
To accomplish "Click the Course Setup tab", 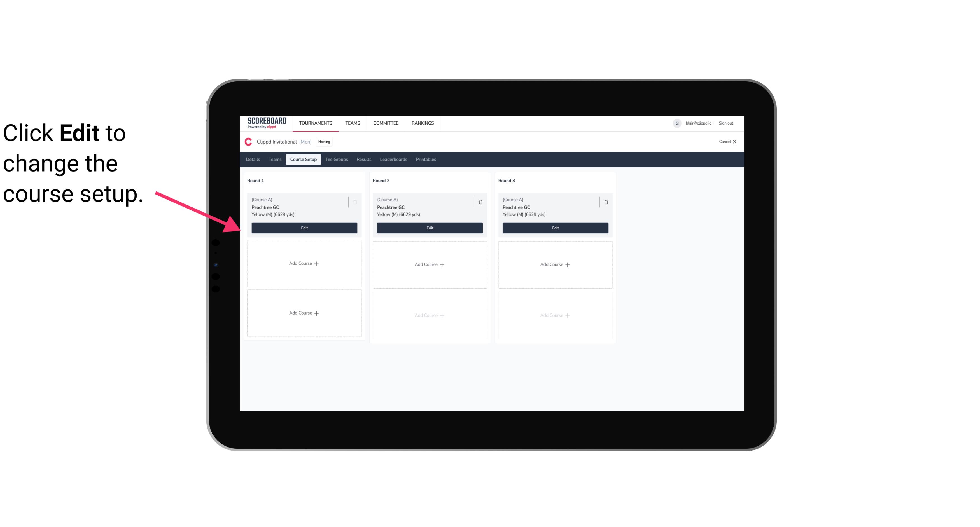I will [303, 160].
